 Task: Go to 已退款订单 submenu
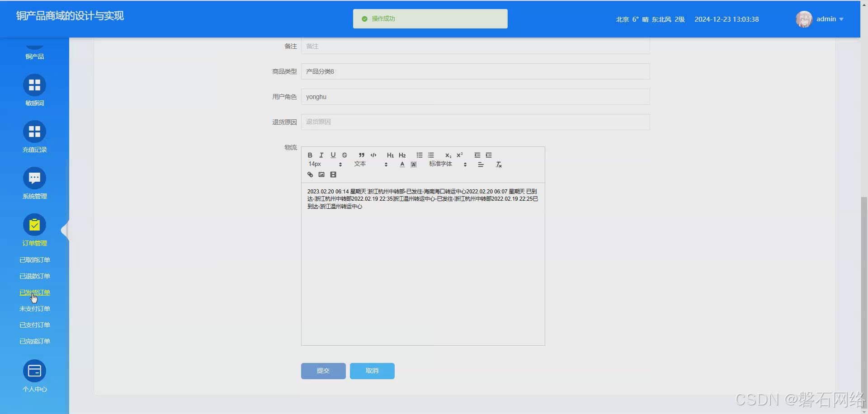(x=34, y=276)
